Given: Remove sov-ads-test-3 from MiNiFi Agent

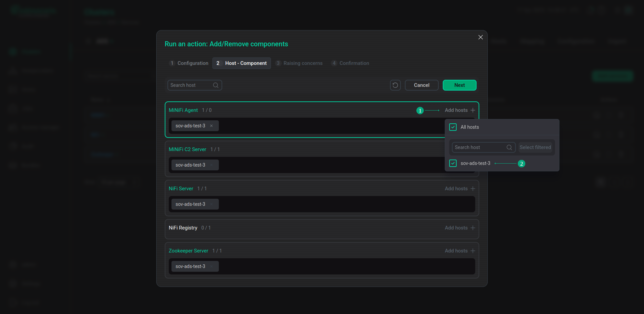Looking at the screenshot, I should pos(211,126).
